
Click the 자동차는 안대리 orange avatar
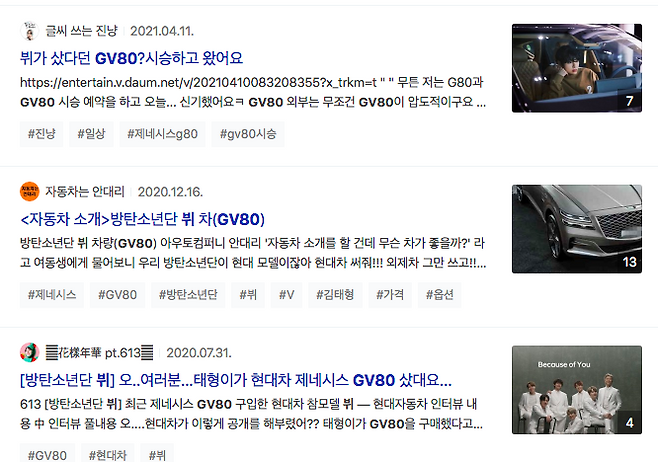[29, 192]
